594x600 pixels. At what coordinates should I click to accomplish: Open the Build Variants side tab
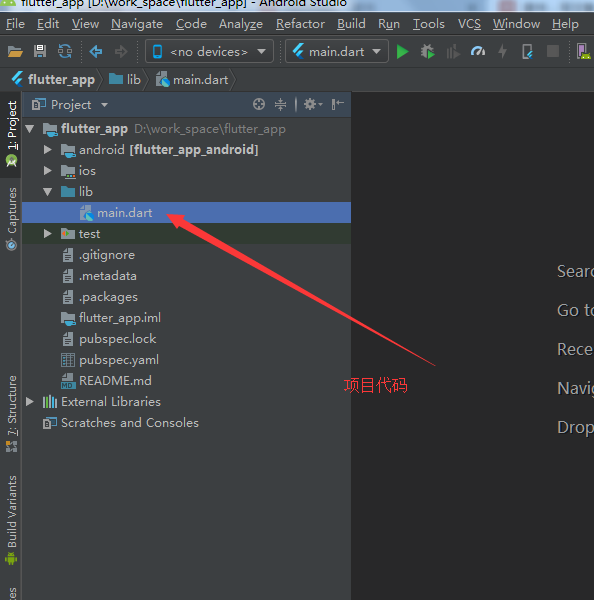[11, 520]
